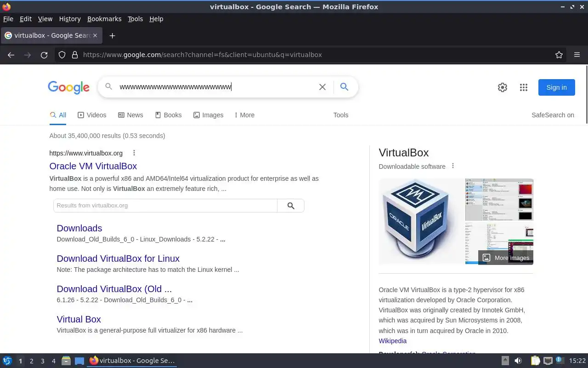Switch to News results tab
Image resolution: width=588 pixels, height=368 pixels.
point(130,115)
